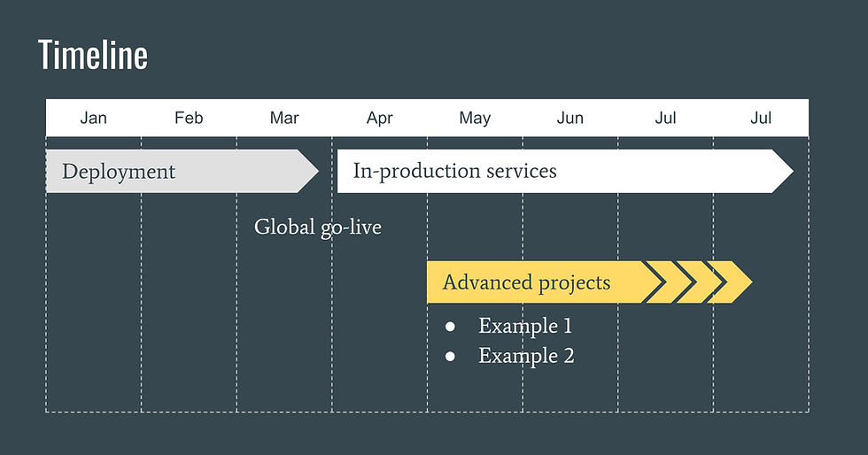Viewport: 868px width, 455px height.
Task: Click the Jun column header
Action: (x=570, y=119)
